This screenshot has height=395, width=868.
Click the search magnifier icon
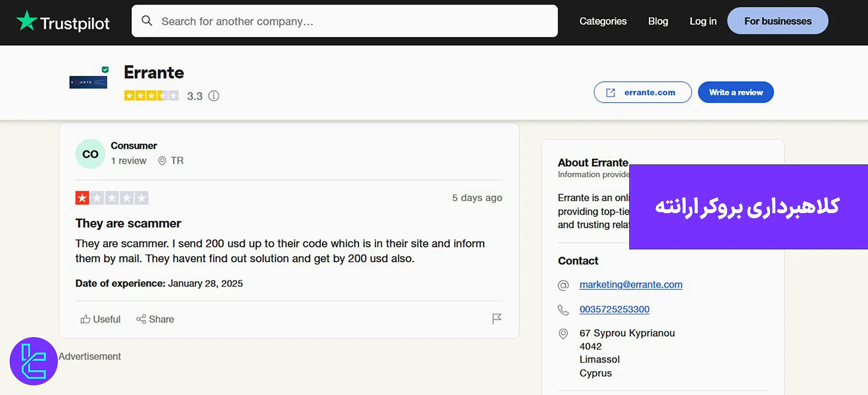pos(147,21)
